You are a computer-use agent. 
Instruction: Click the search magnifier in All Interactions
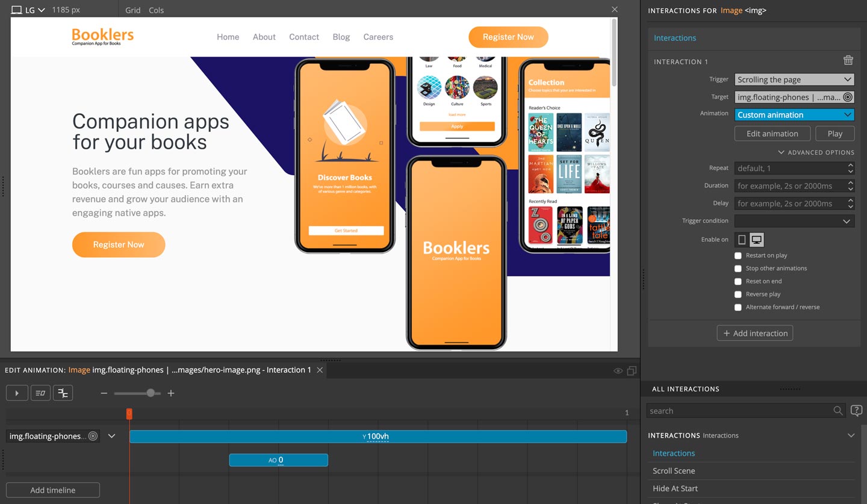point(837,411)
